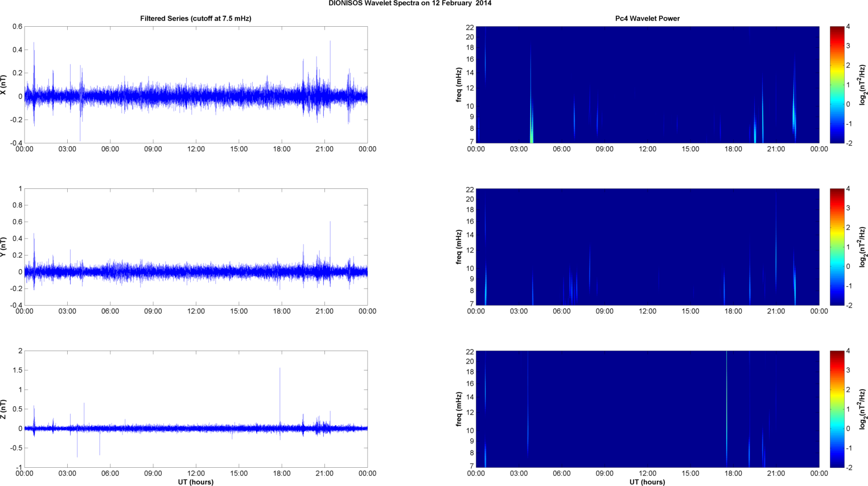Click the DIONISOS Wavelet Spectra main title
Viewport: 868px width, 486px height.
tap(410, 3)
